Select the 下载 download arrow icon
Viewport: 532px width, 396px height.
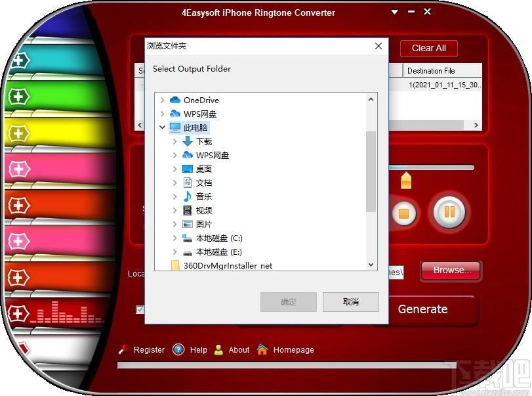[188, 141]
